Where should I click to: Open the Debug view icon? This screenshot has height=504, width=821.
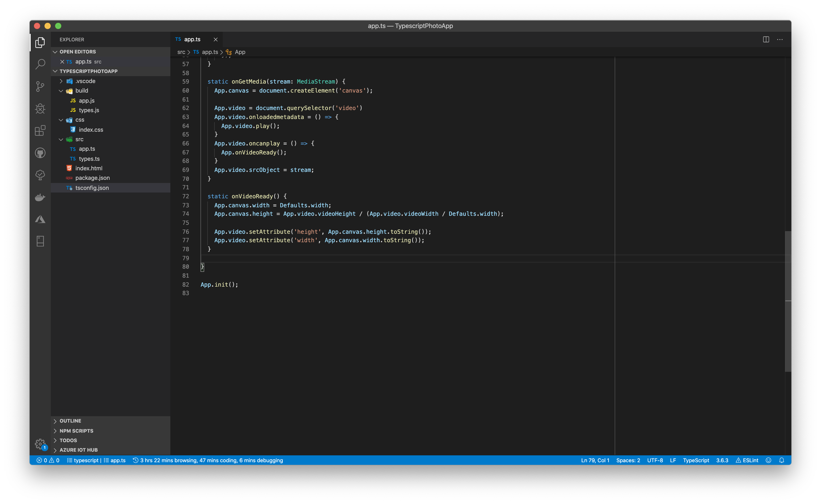pyautogui.click(x=40, y=108)
